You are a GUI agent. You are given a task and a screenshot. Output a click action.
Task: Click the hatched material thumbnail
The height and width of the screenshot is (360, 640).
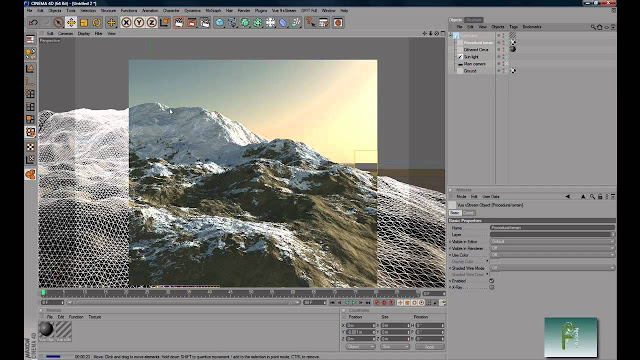(63, 329)
